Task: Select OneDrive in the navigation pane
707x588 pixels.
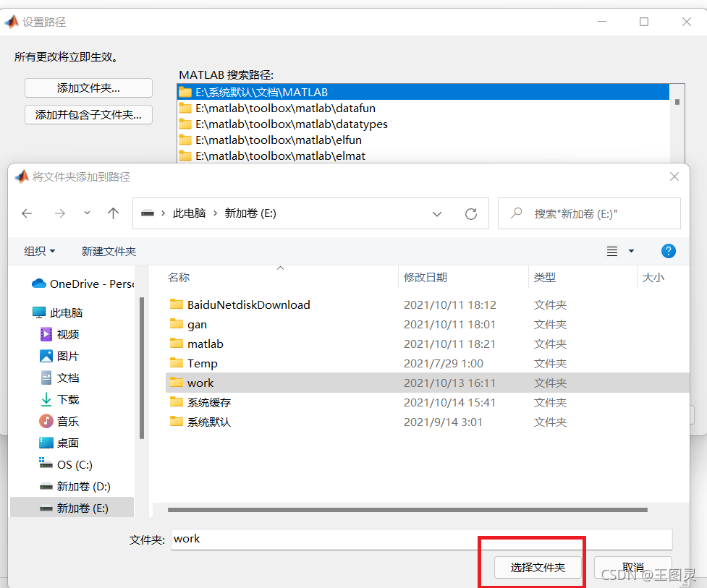Action: pyautogui.click(x=82, y=284)
